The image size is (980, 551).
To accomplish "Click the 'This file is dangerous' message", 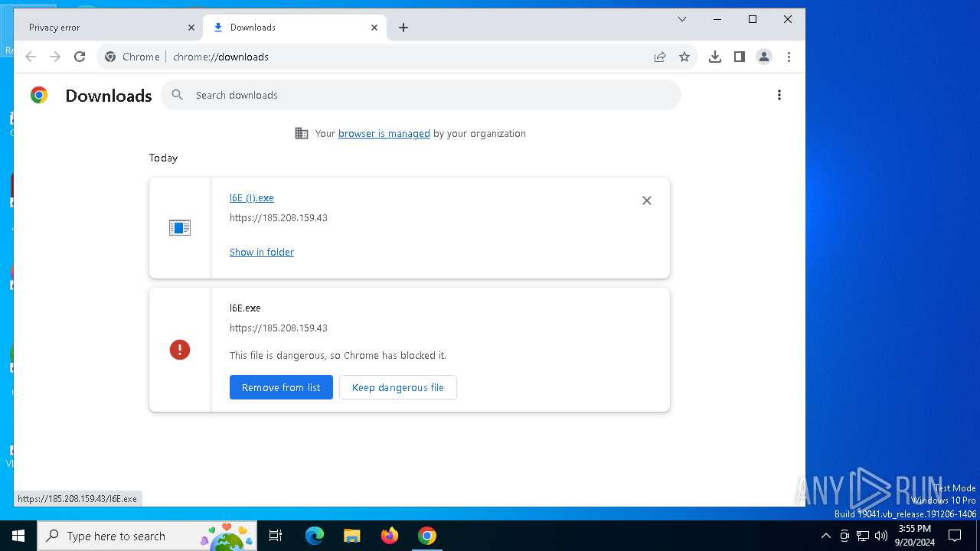I will click(x=338, y=355).
